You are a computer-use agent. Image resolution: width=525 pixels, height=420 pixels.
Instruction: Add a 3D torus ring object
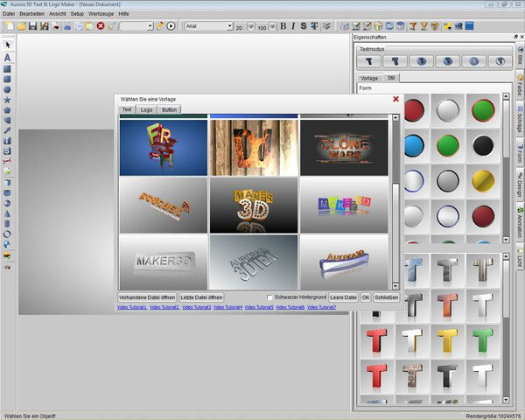pyautogui.click(x=7, y=234)
